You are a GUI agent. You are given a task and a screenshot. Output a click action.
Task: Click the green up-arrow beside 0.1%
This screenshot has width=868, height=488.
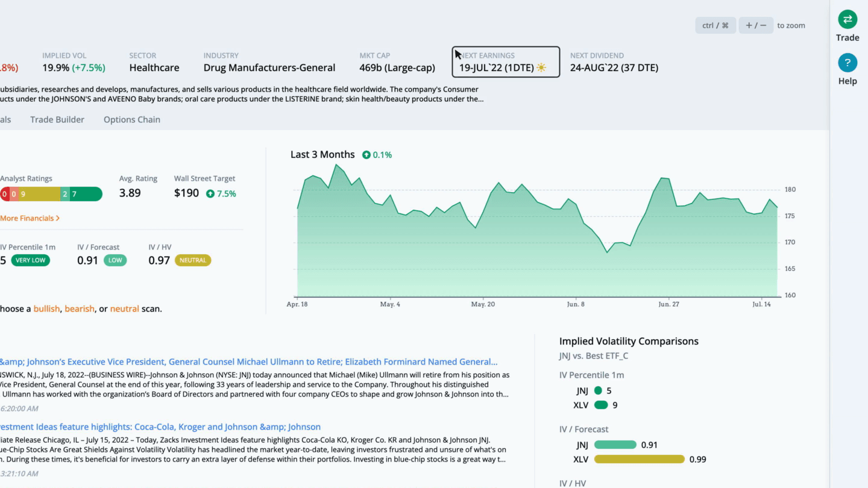[x=366, y=155]
